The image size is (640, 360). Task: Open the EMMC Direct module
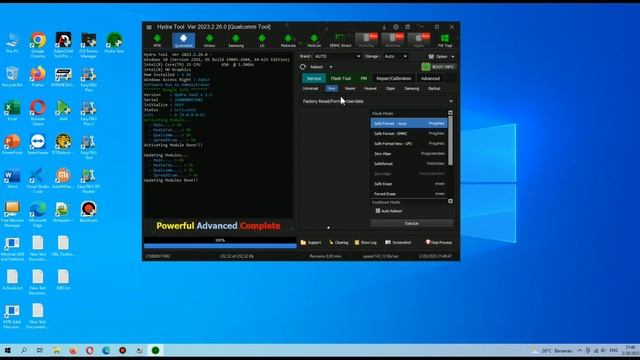340,40
